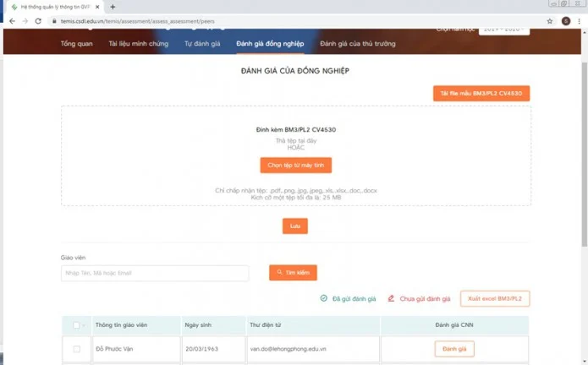Expand the school year dropdown
Viewport: 588px width, 365px height.
tap(504, 30)
